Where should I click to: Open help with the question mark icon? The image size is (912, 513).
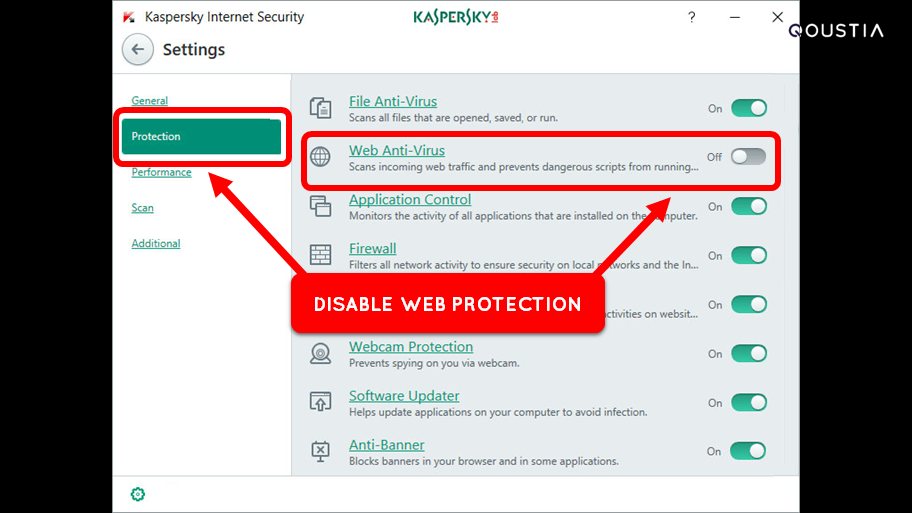(x=692, y=17)
